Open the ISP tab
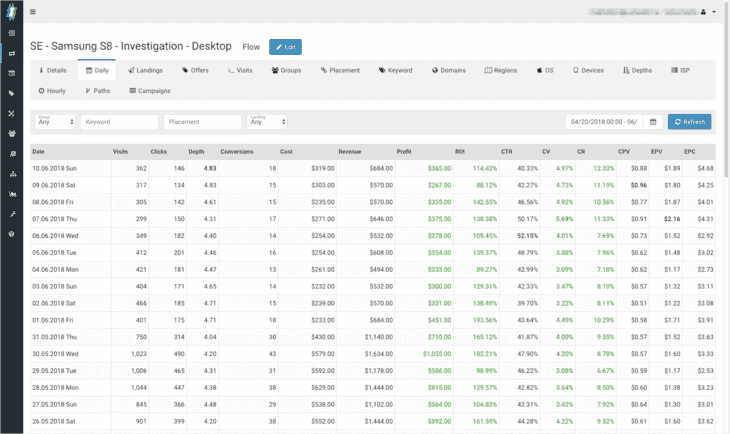This screenshot has width=730, height=434. tap(680, 70)
